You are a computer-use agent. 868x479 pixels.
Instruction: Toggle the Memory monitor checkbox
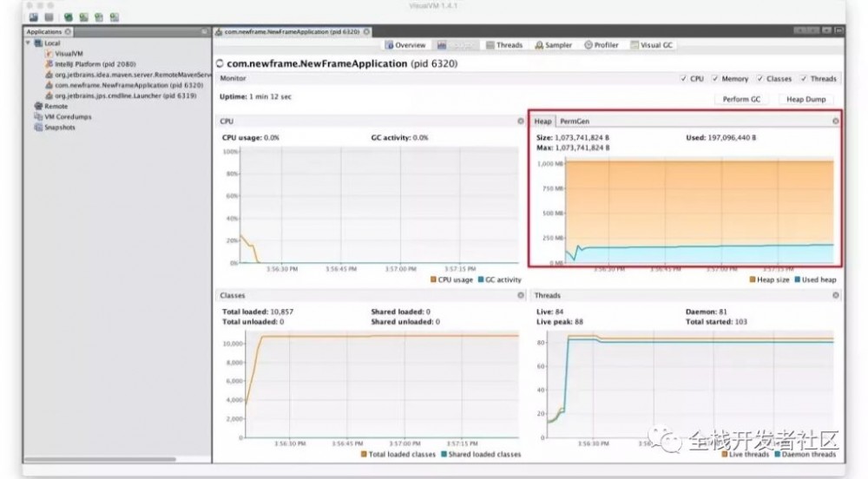714,79
